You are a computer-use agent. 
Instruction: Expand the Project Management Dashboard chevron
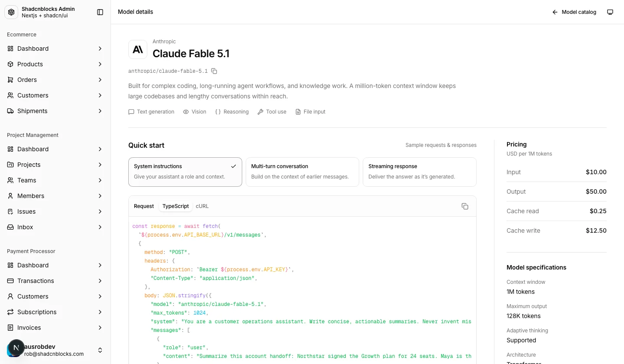click(100, 149)
